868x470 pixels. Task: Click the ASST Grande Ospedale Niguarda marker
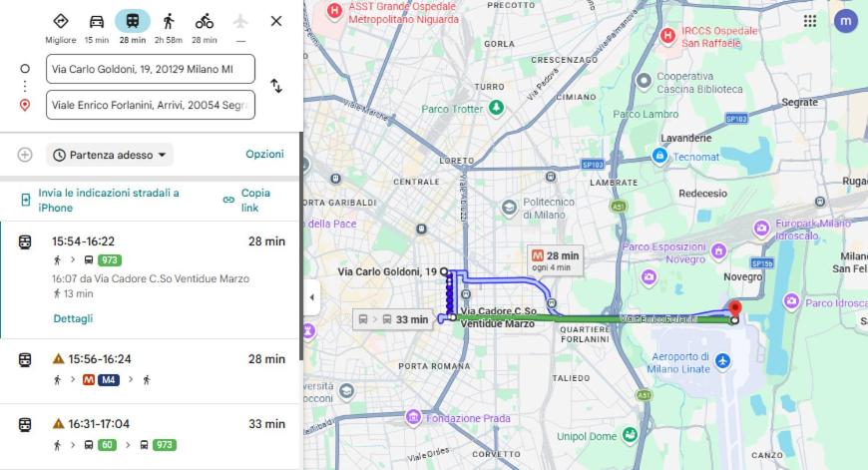(x=334, y=11)
